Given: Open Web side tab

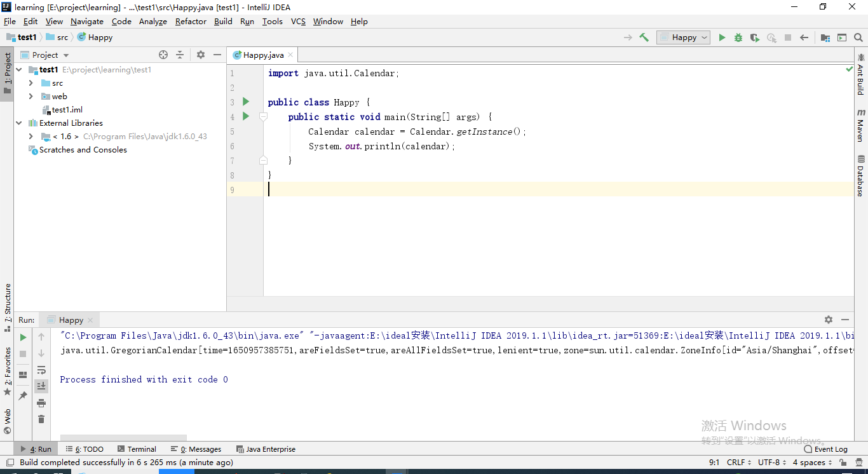Looking at the screenshot, I should tap(8, 422).
